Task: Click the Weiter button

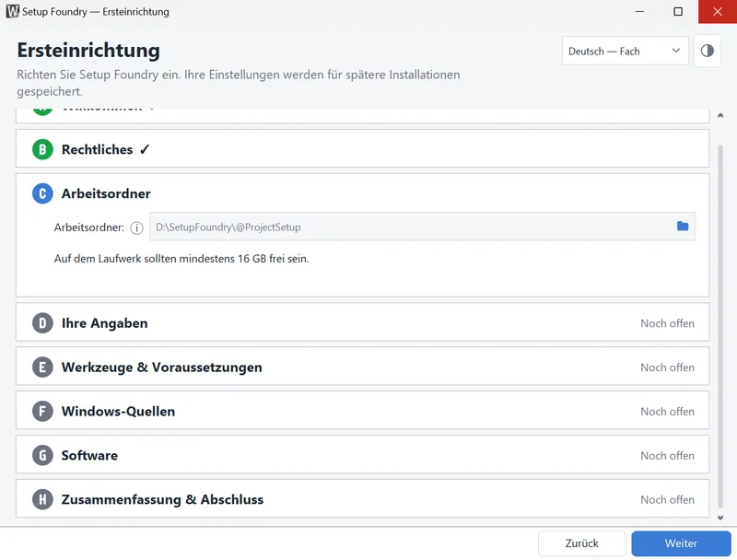Action: click(681, 543)
